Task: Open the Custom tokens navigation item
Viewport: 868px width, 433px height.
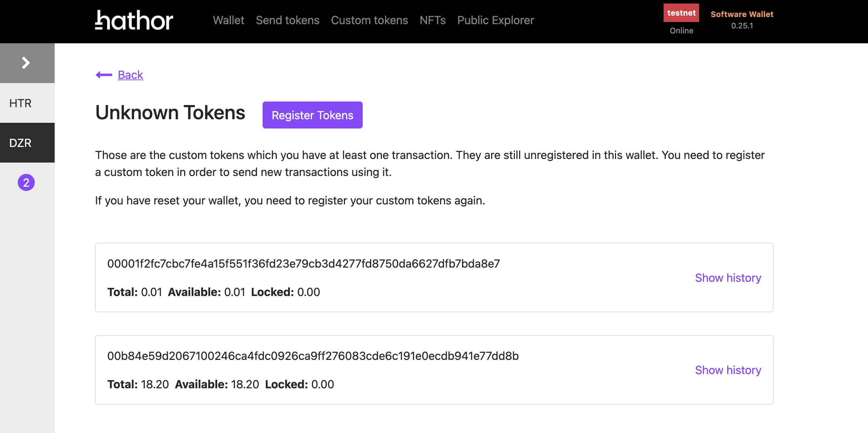Action: (x=369, y=20)
